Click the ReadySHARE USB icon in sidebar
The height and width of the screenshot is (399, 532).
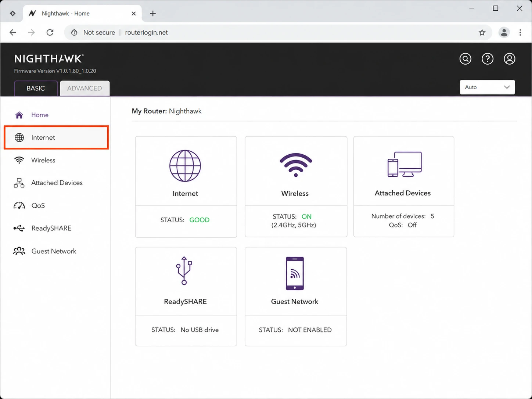[19, 228]
